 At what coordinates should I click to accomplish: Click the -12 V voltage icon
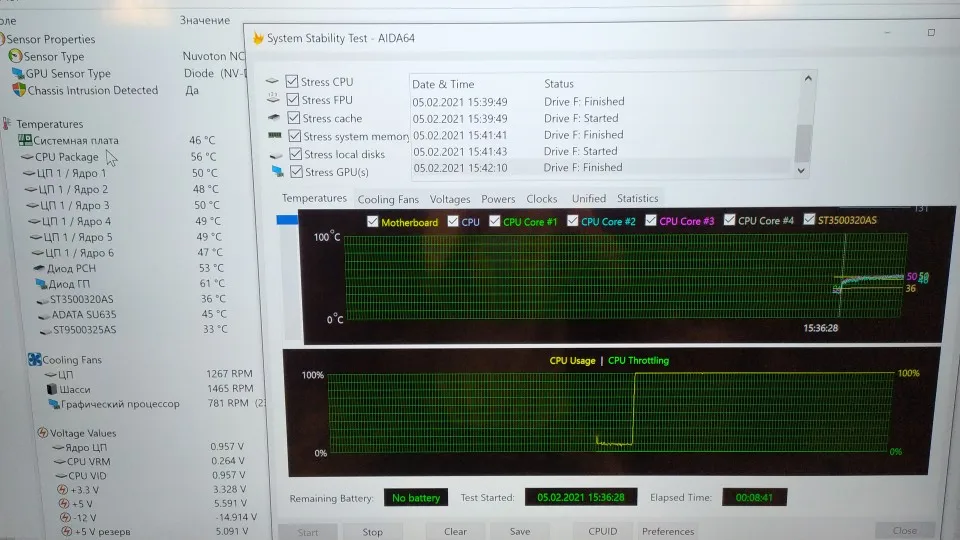[66, 518]
